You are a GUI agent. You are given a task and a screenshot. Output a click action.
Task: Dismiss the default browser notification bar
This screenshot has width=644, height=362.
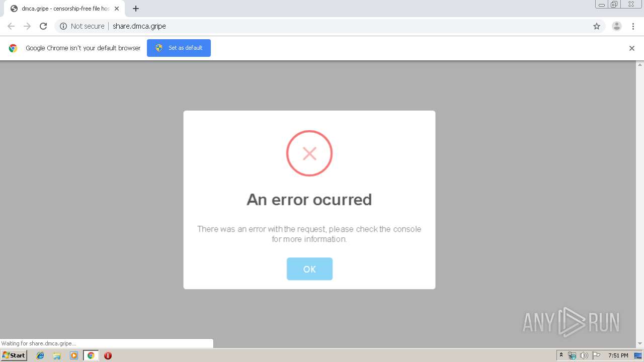coord(632,48)
